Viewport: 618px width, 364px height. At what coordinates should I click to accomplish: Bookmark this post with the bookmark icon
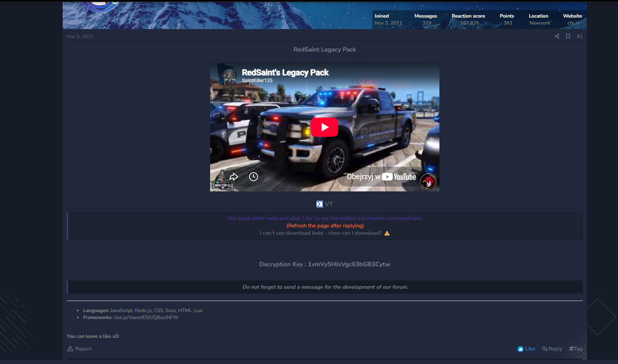568,36
